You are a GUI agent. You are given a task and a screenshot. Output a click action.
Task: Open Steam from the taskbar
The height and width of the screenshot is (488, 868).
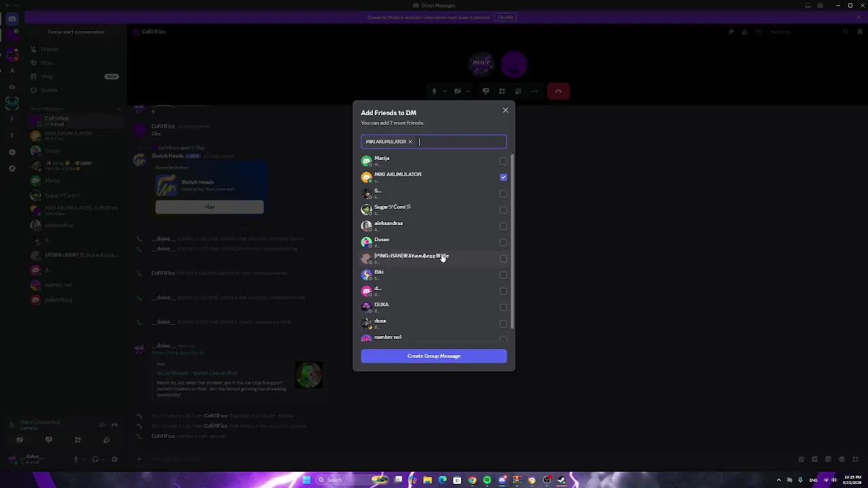coord(561,480)
